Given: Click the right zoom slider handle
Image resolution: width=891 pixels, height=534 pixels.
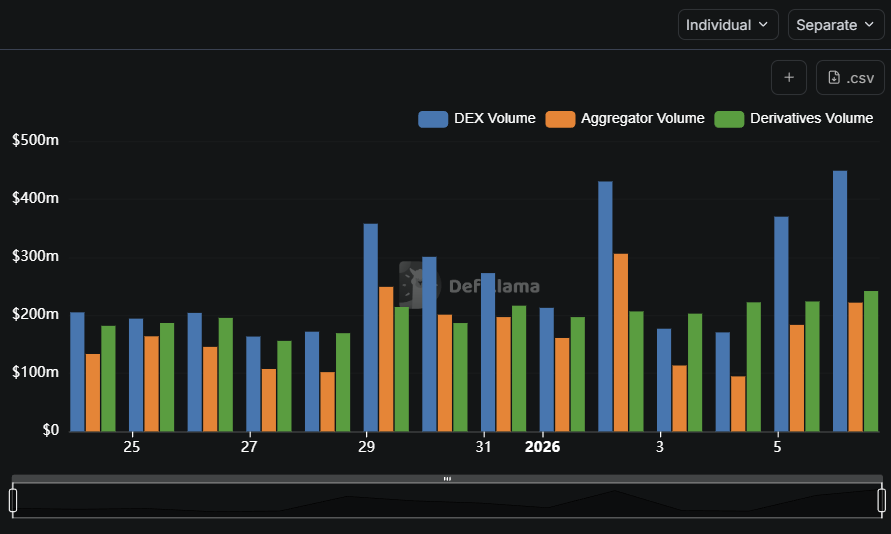Looking at the screenshot, I should click(x=881, y=499).
